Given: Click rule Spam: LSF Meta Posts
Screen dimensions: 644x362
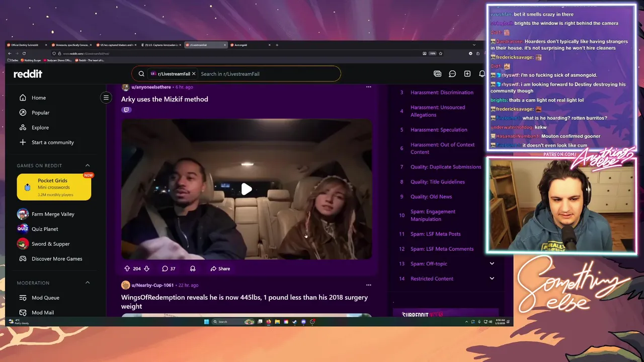Looking at the screenshot, I should tap(436, 234).
